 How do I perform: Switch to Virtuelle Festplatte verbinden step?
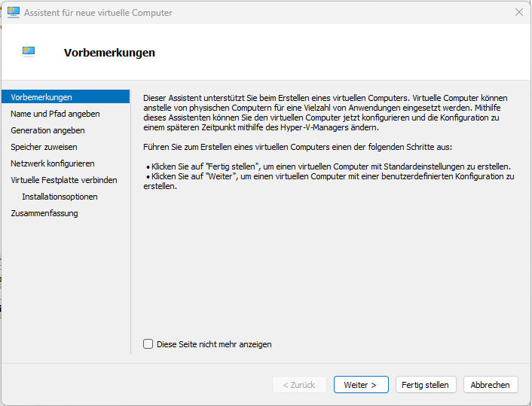(x=64, y=180)
